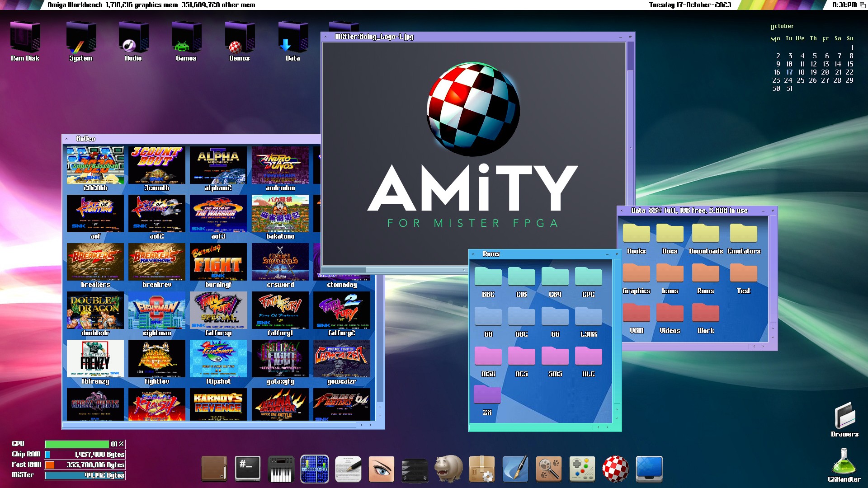Launch the gamepad emulator icon in dock
Screen dimensions: 868x488
[x=582, y=469]
